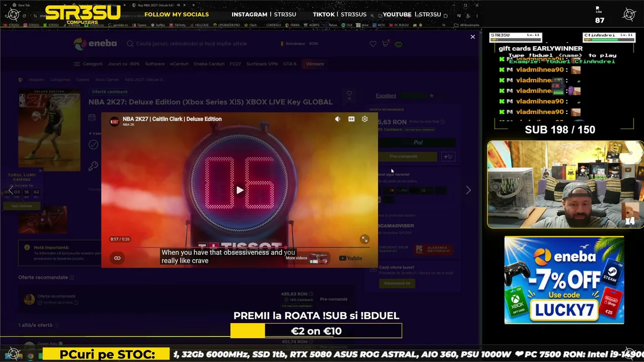The width and height of the screenshot is (644, 362).
Task: Open the eCarduri menu item
Action: (179, 64)
